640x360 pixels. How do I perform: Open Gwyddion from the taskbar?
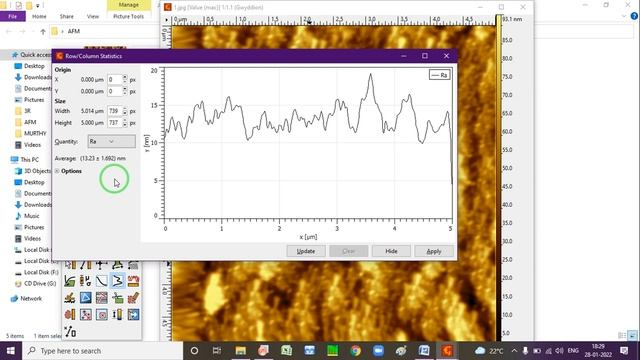[x=447, y=351]
